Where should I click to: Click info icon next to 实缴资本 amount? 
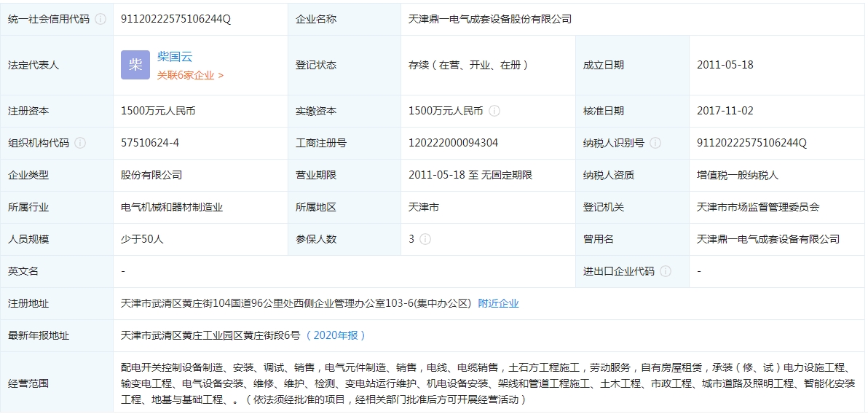[x=494, y=112]
